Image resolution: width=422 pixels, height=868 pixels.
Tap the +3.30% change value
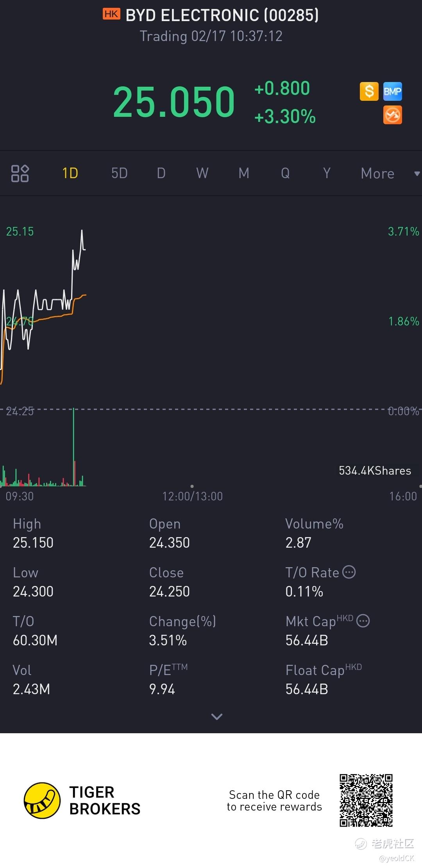[x=285, y=116]
